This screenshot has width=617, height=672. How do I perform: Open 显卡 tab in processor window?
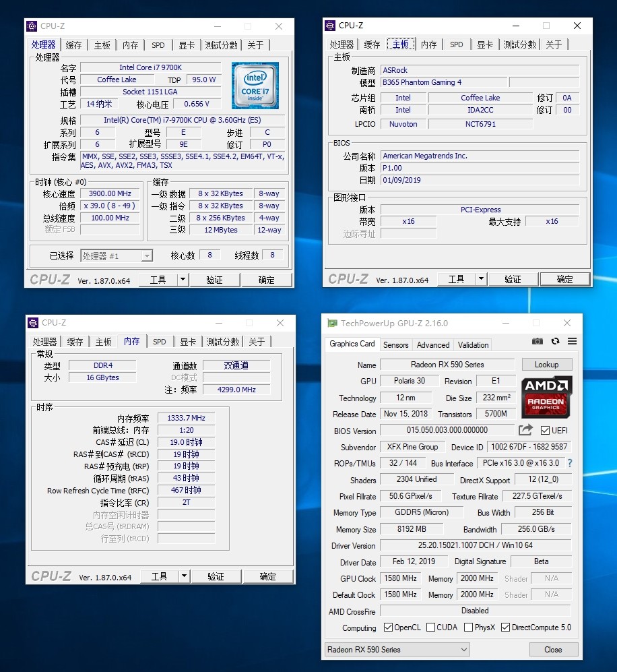click(x=187, y=45)
